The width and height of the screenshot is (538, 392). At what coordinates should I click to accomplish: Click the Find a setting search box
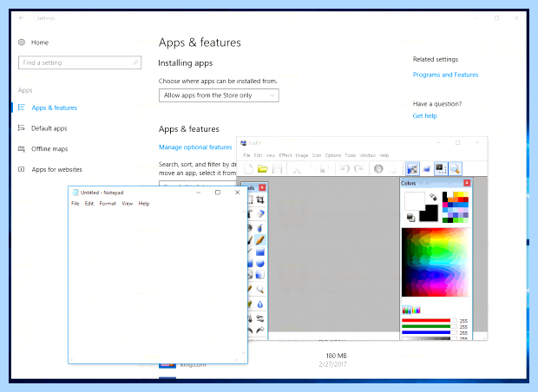[80, 62]
